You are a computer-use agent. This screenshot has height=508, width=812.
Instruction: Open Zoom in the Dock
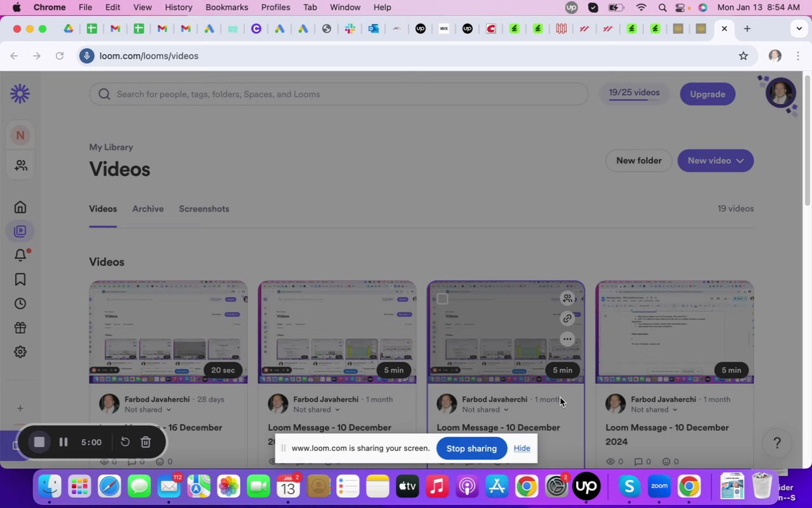click(659, 487)
